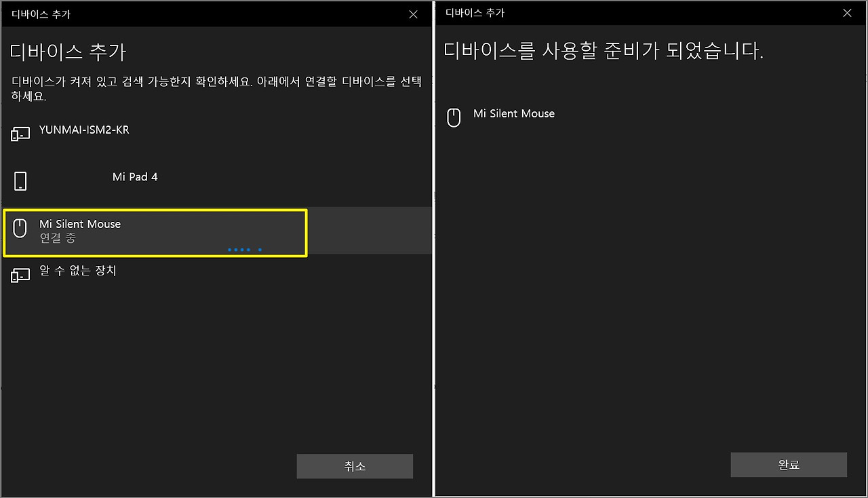
Task: Click the Mi Pad 4 tablet icon
Action: [x=20, y=180]
